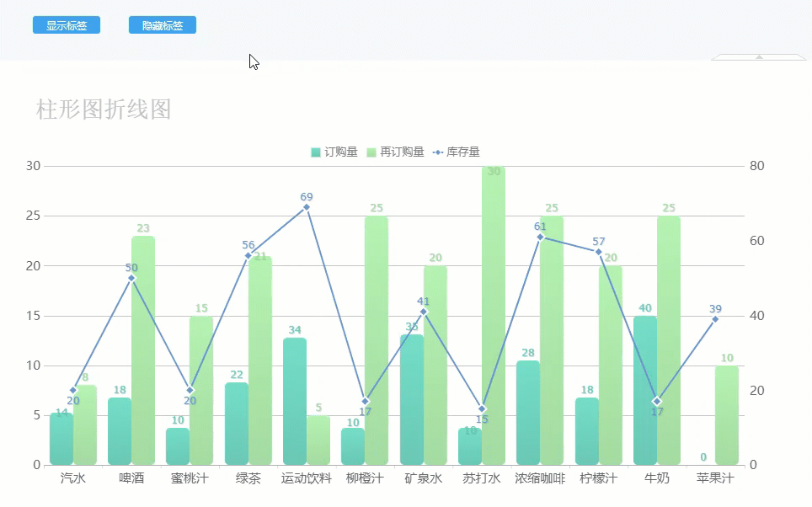Pick the 矿泉水 line marker labeled 41
This screenshot has height=507, width=812.
(x=424, y=312)
